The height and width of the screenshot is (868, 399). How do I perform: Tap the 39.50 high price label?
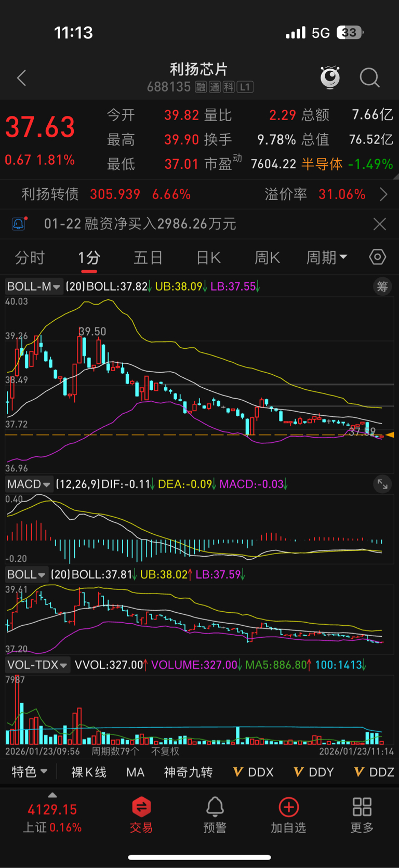click(92, 332)
